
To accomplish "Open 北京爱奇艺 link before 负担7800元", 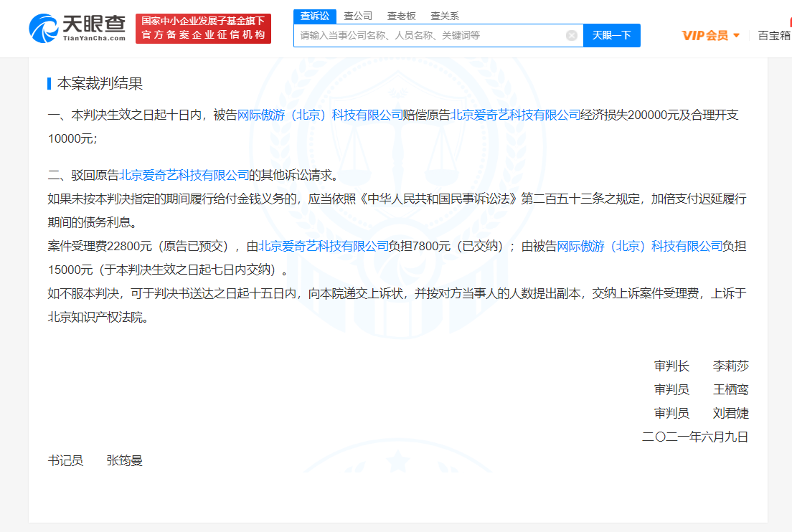I will tap(324, 247).
